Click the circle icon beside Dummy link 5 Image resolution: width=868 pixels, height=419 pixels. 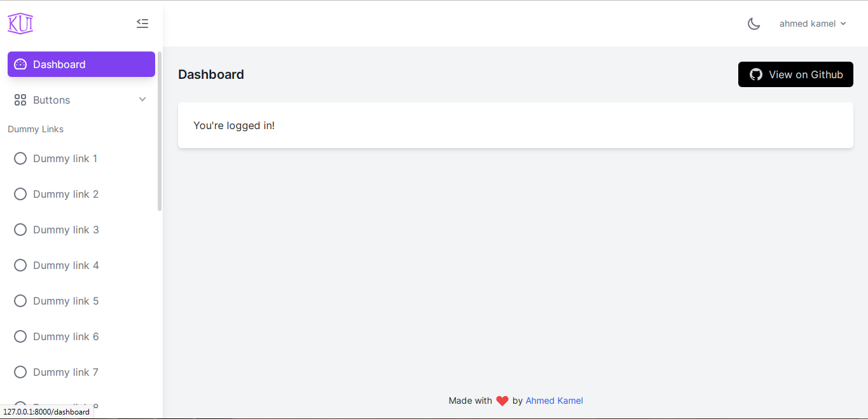[20, 301]
